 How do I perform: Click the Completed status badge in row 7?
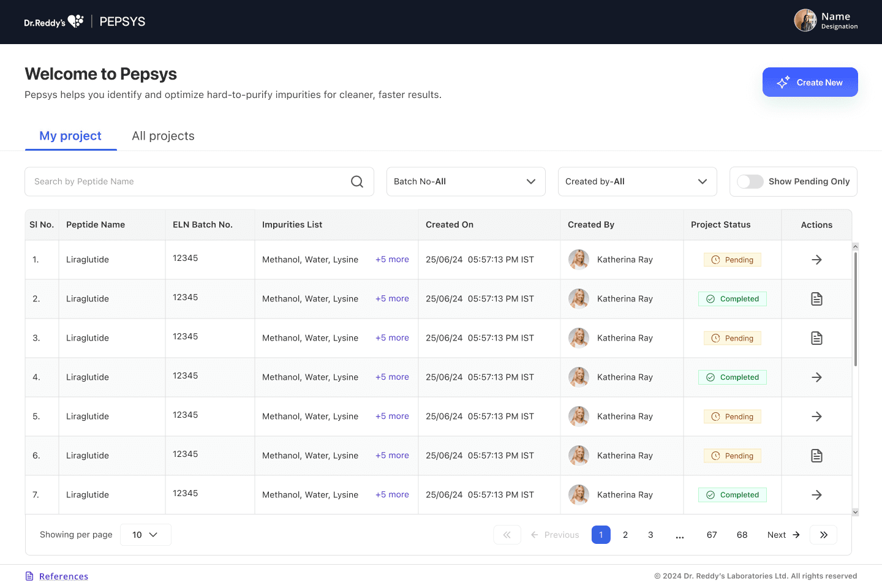click(x=733, y=495)
